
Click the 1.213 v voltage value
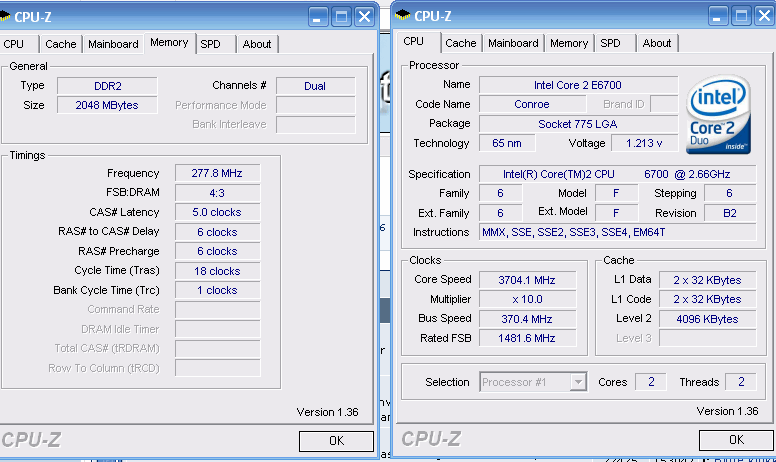tap(644, 143)
